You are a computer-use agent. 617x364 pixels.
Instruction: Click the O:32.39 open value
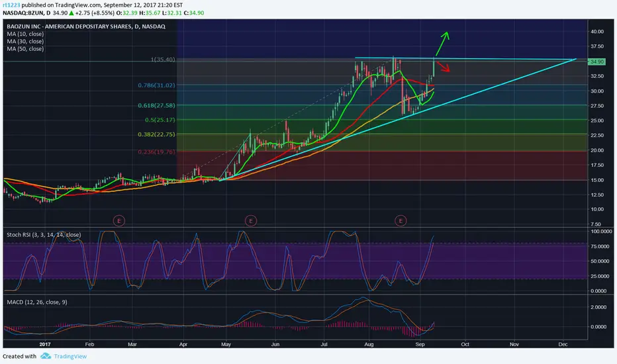click(126, 13)
